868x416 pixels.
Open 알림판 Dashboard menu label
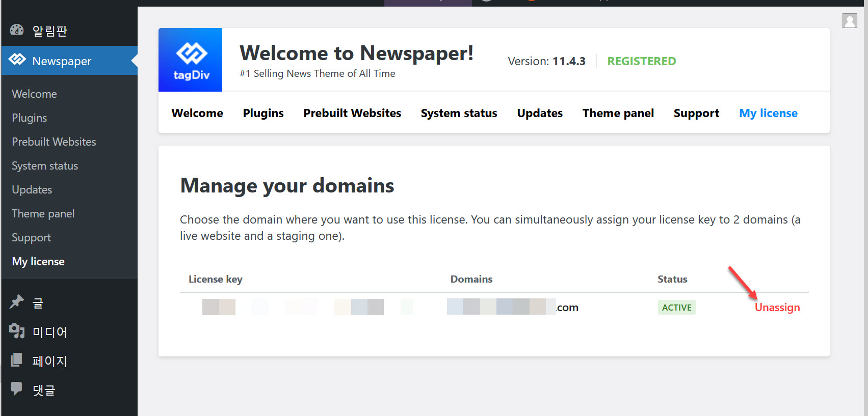point(50,31)
